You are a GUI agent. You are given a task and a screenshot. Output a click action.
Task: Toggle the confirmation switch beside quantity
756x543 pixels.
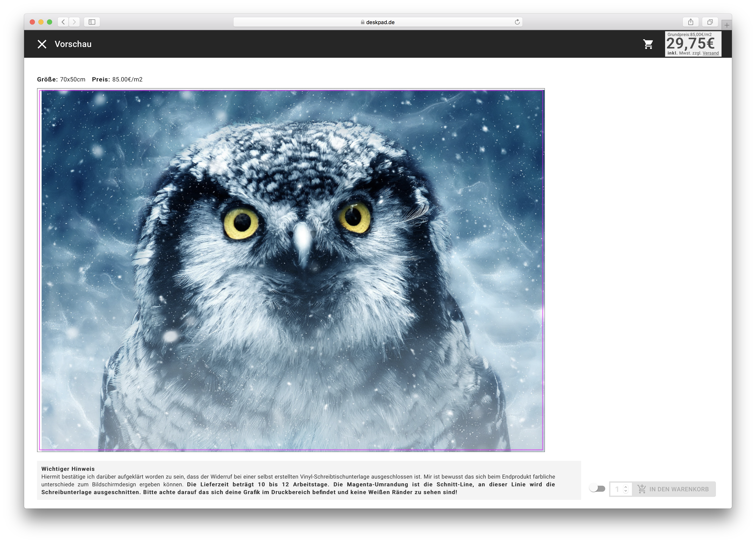click(x=597, y=489)
